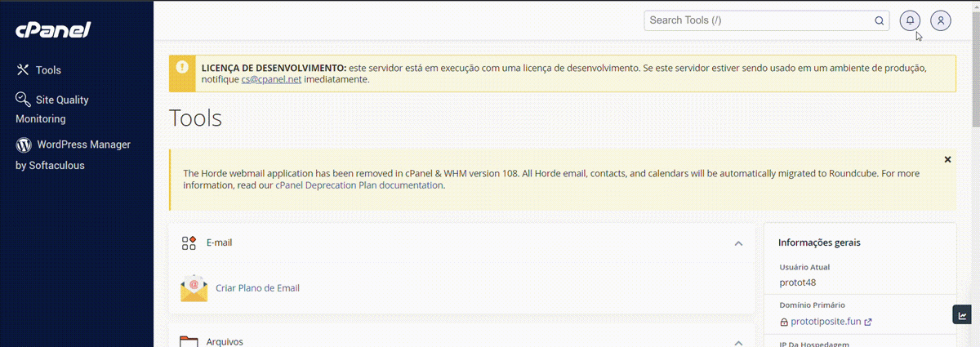Open WordPress Manager by Softaculous

click(x=73, y=154)
